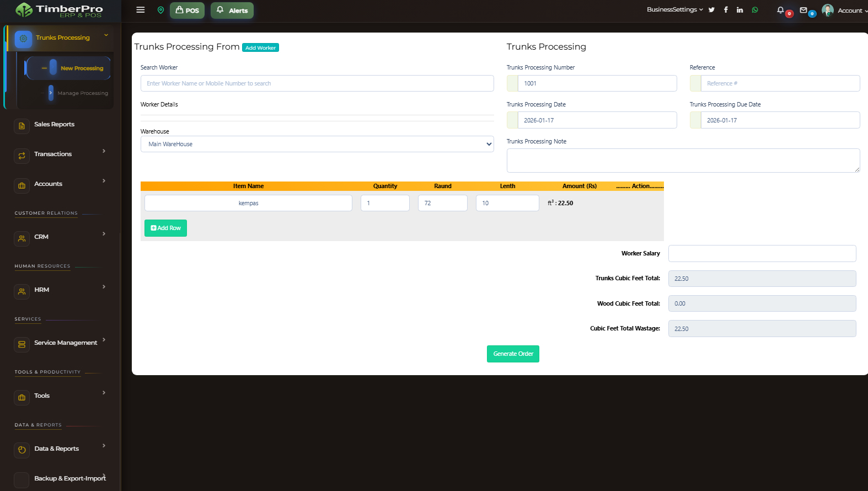
Task: Click the Trunks Cubic Feet Total field
Action: coord(762,279)
